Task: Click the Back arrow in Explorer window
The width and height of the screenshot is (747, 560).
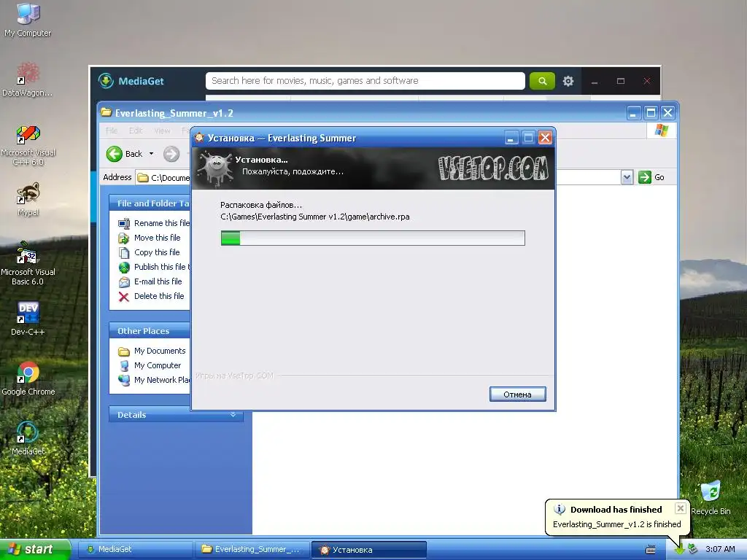Action: 115,154
